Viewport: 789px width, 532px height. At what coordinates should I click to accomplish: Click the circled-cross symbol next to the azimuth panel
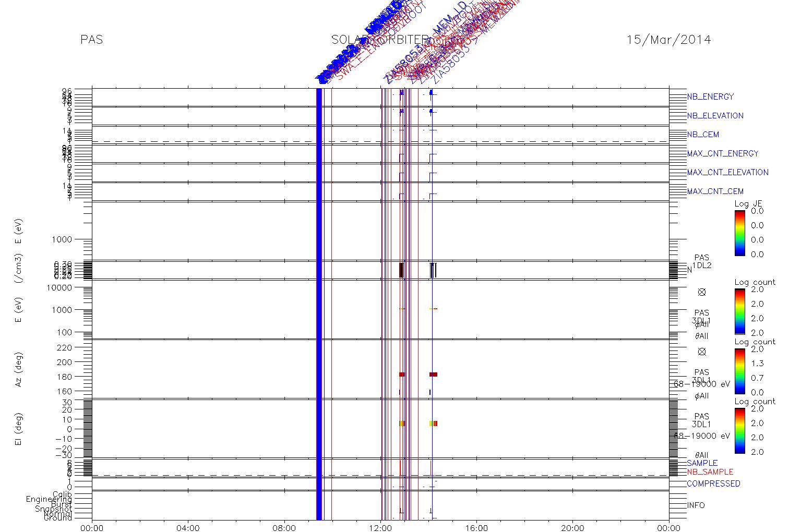point(702,352)
